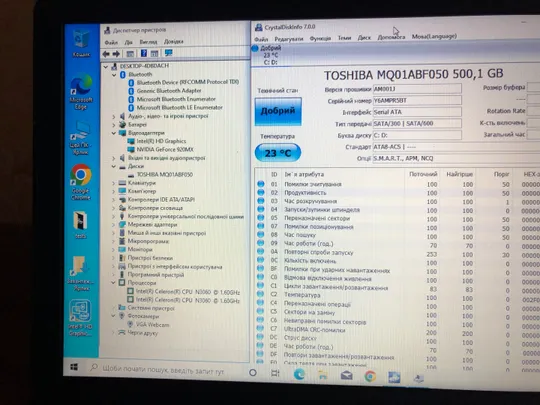Open the Recycle Bin desktop icon
This screenshot has width=540, height=405.
pyautogui.click(x=81, y=43)
